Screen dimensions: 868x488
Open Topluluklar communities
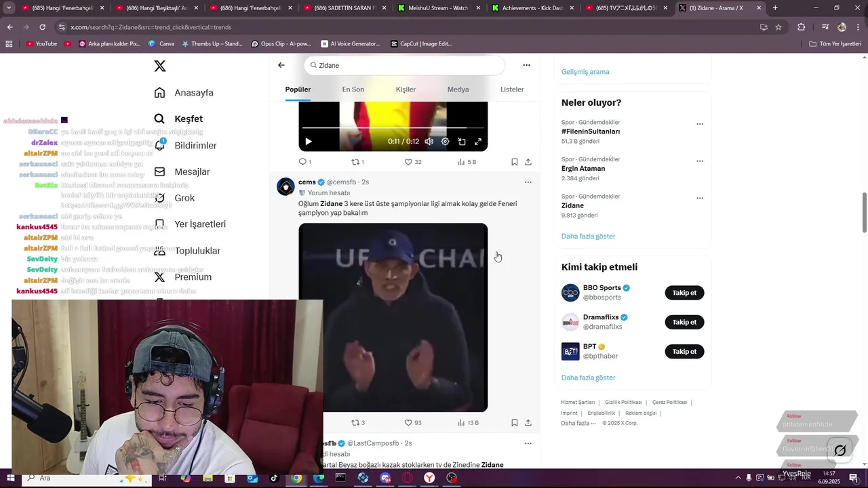187,251
